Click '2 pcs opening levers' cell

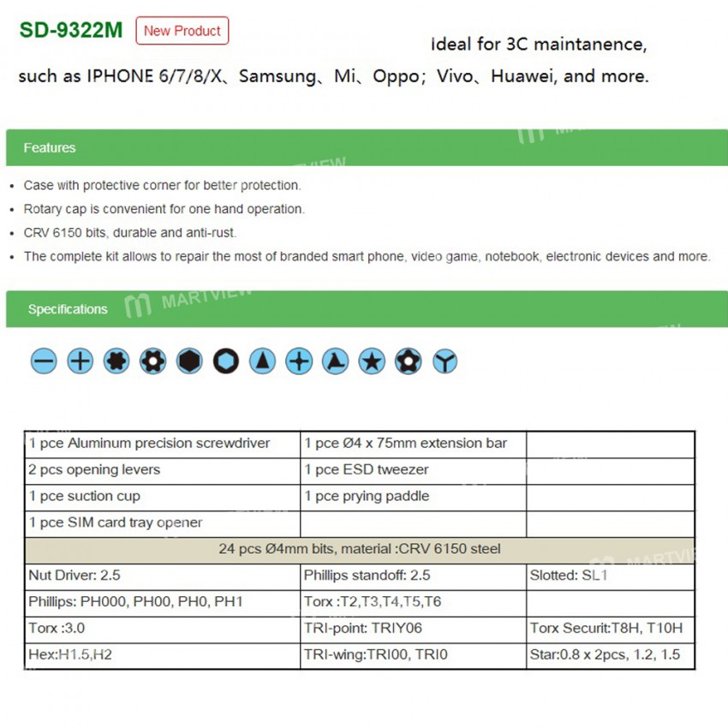click(163, 470)
